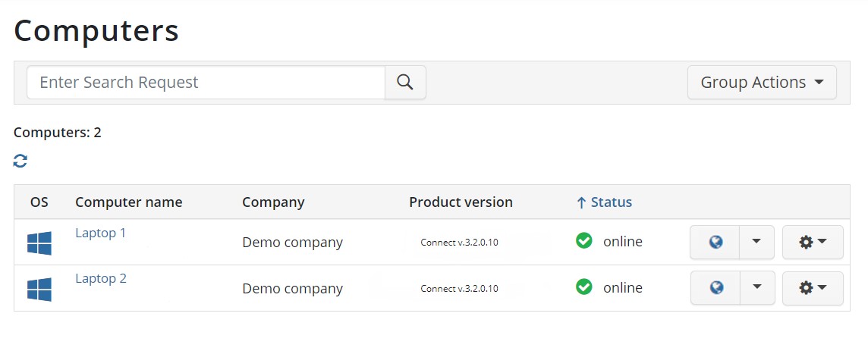
Task: Click the blue refresh arrows icon
Action: (20, 161)
